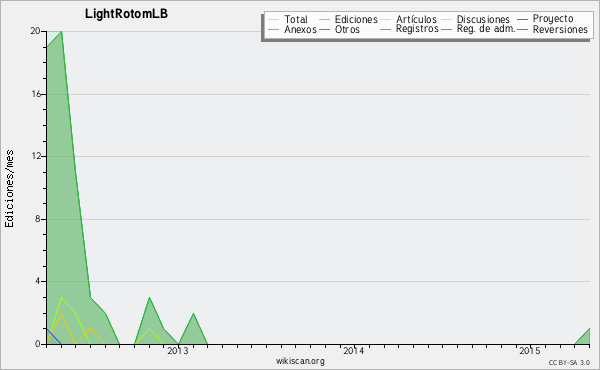Click the CC BY-SA 3.0 license text
This screenshot has height=370, width=600.
click(x=569, y=363)
